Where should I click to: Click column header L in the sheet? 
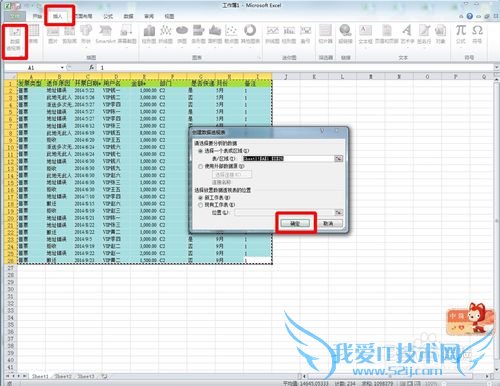point(342,77)
